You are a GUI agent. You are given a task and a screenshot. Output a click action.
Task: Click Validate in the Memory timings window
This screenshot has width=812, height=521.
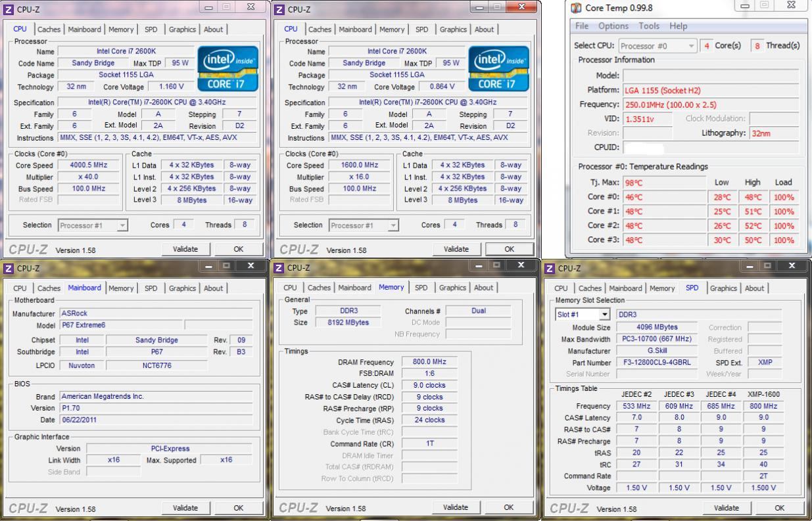(x=456, y=507)
